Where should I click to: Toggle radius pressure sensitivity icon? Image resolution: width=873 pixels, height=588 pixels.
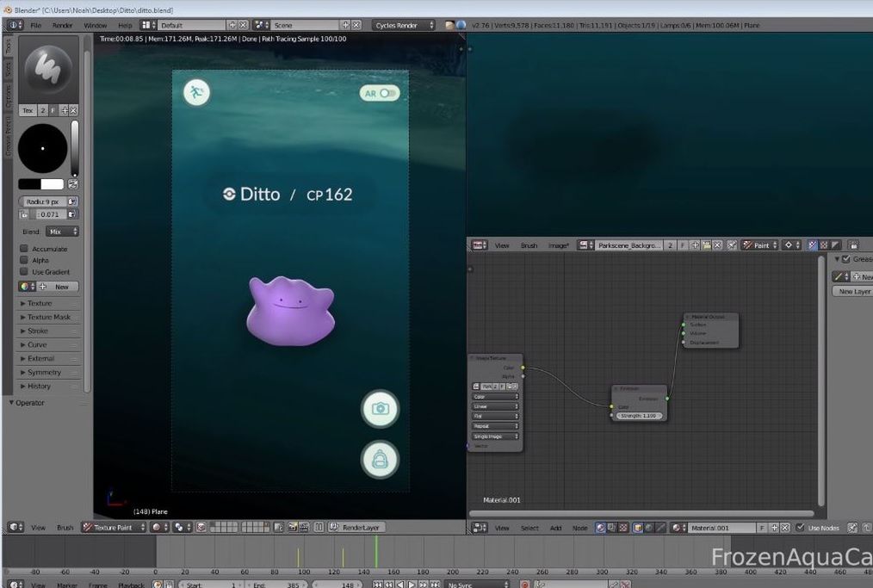[72, 201]
